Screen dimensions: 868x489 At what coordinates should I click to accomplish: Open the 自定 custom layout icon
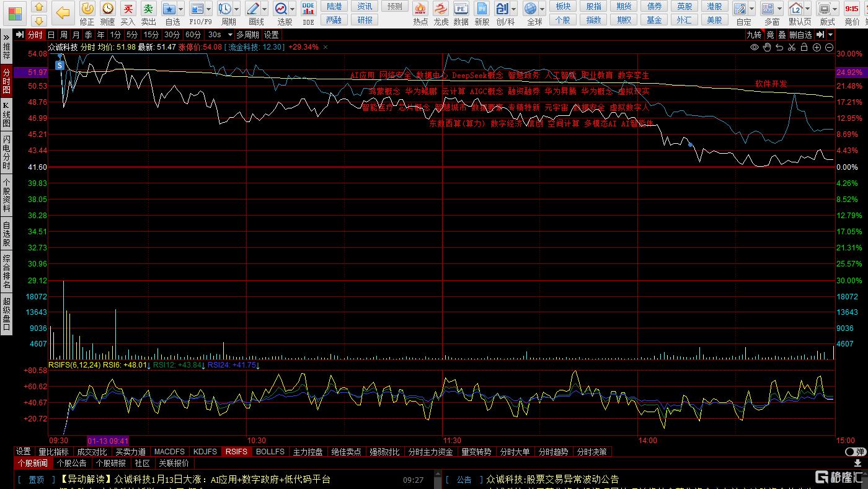click(x=740, y=9)
